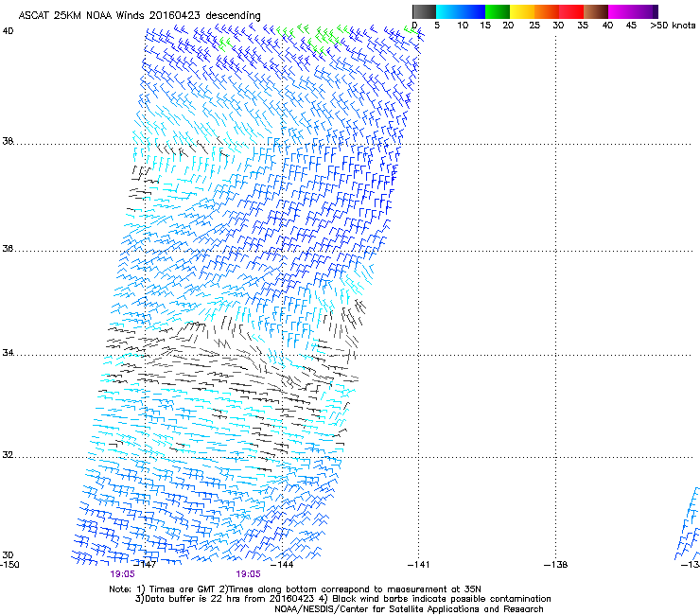Pick the brown 35-40 knots legend segment

tap(596, 11)
